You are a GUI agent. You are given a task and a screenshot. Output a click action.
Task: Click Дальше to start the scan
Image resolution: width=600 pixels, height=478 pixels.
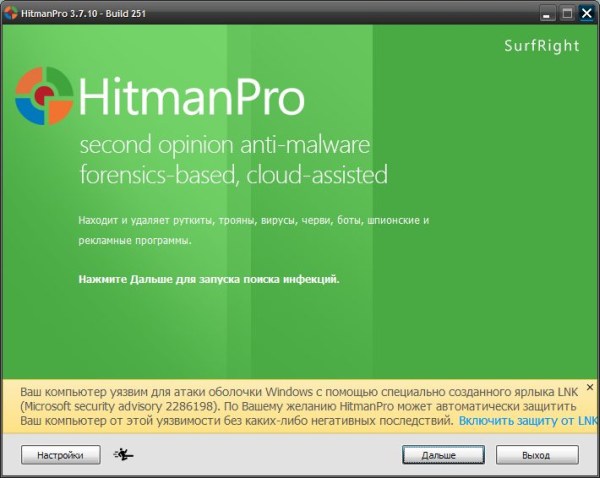click(x=443, y=455)
